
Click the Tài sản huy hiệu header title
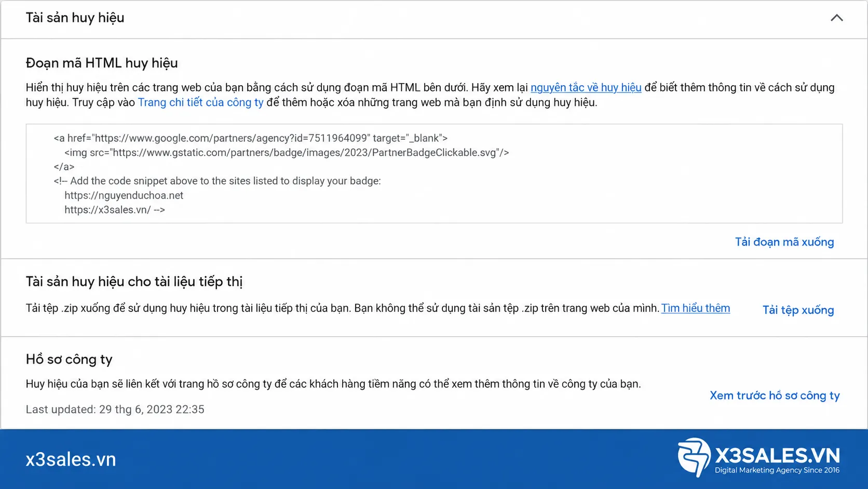click(75, 18)
